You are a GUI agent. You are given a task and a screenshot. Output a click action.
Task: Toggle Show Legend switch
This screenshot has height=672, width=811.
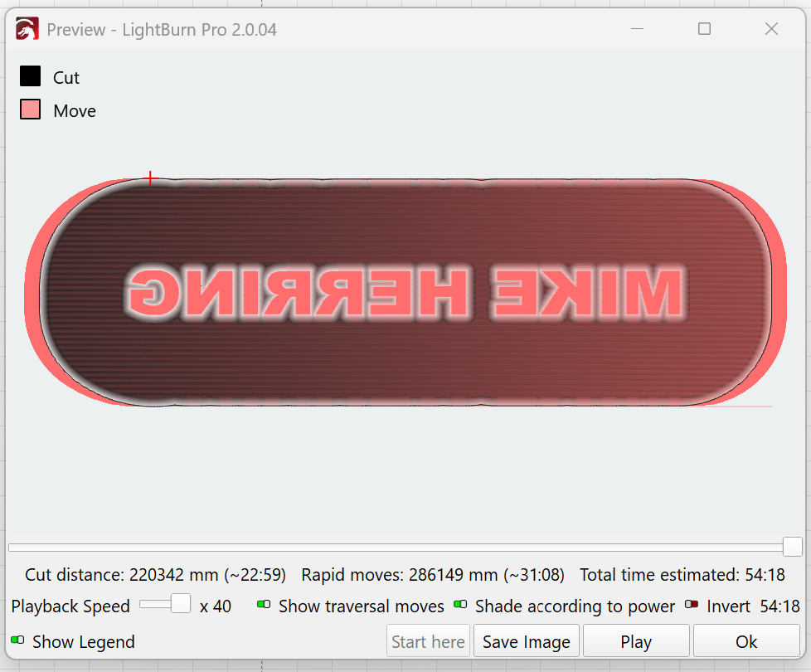point(17,640)
